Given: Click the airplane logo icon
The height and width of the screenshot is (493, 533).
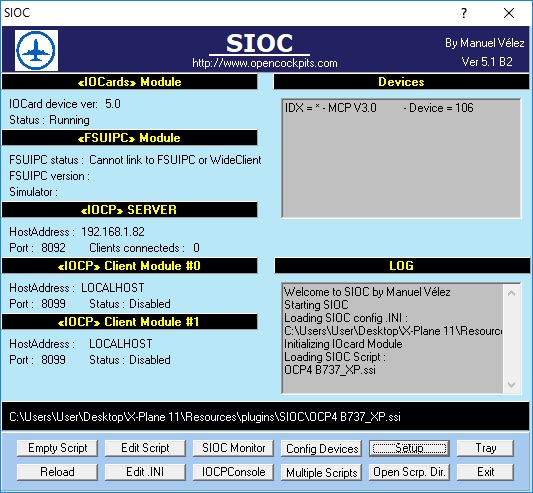Looking at the screenshot, I should 36,50.
